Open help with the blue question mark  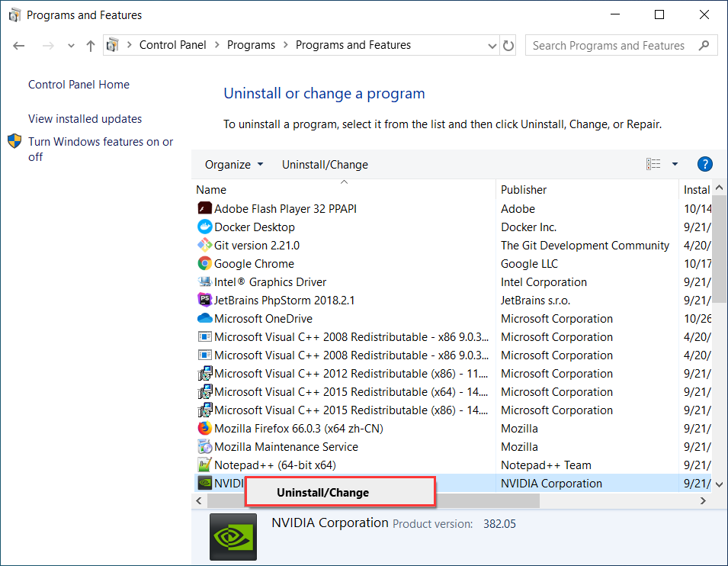click(x=705, y=164)
